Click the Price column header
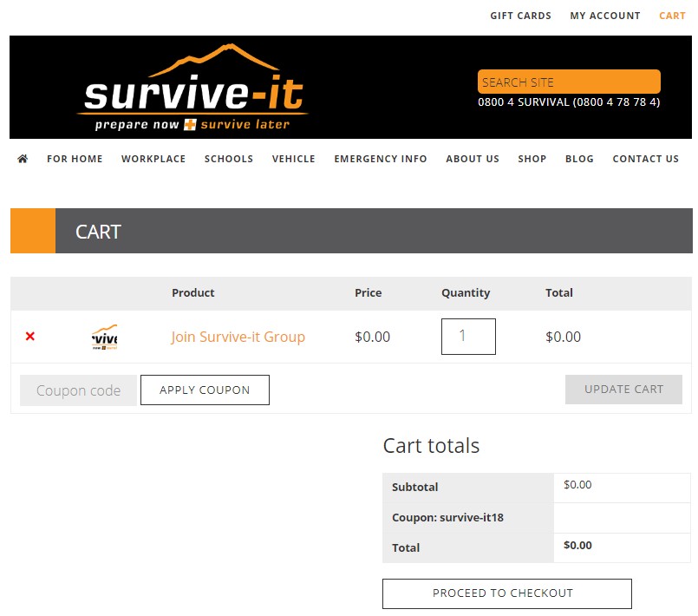The width and height of the screenshot is (698, 616). [x=369, y=292]
